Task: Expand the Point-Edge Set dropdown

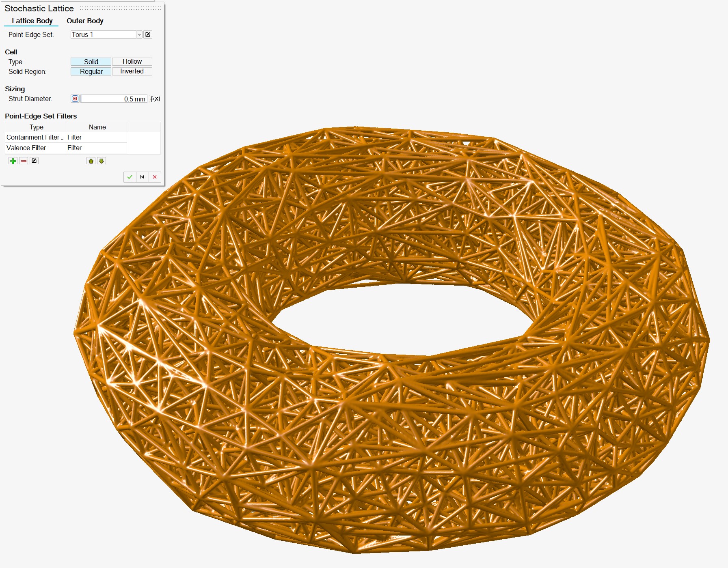Action: [139, 34]
